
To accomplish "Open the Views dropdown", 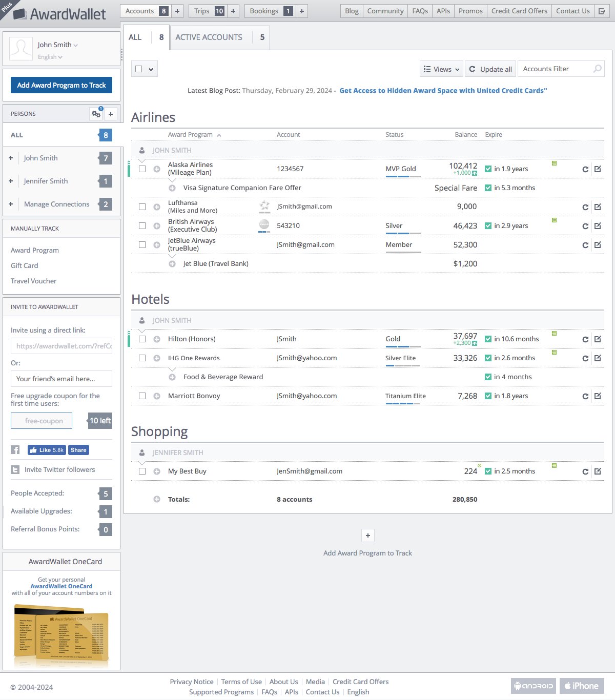I will pos(441,69).
